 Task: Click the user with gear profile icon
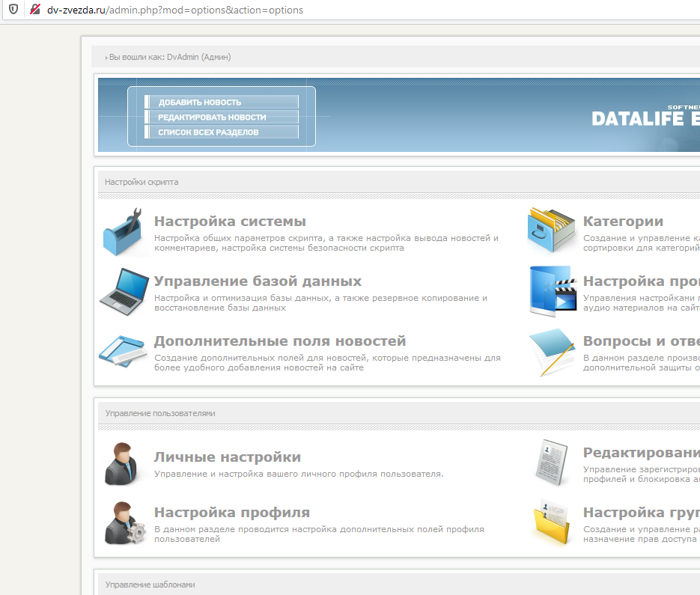tap(124, 523)
